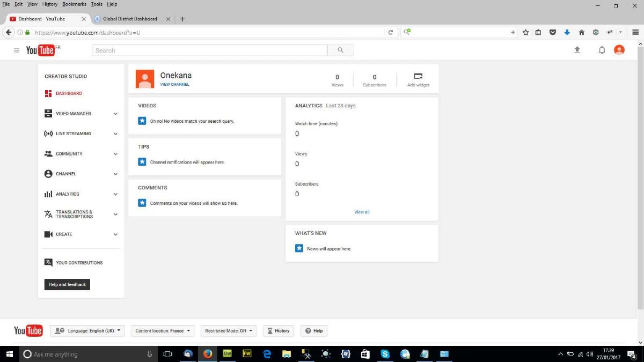This screenshot has width=644, height=362.
Task: Click the Pocket icon in the toolbar
Action: pyautogui.click(x=553, y=32)
